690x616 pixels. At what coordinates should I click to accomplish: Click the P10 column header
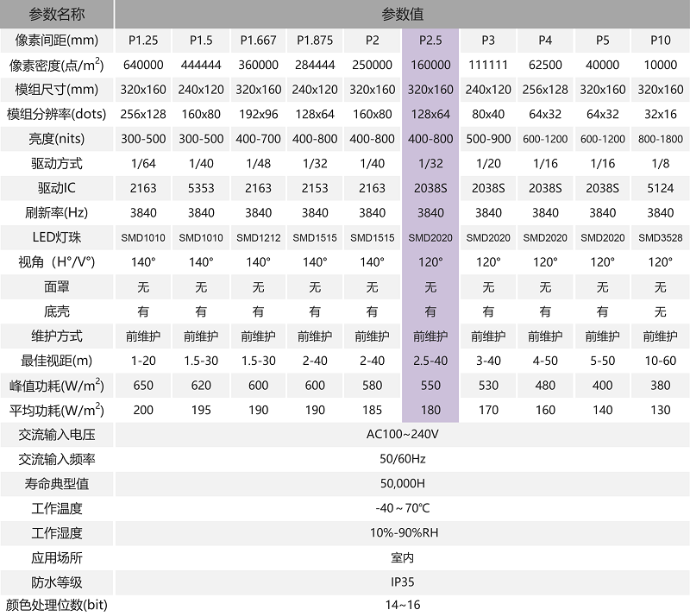[661, 40]
